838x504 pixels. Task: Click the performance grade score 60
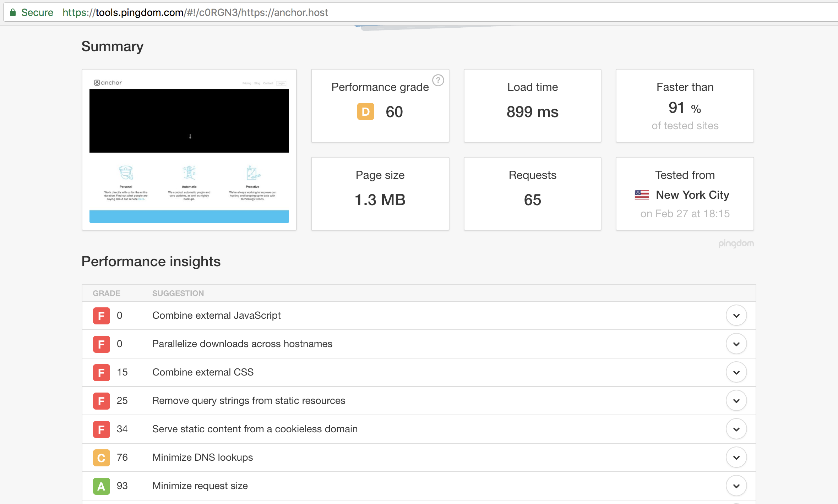(394, 112)
